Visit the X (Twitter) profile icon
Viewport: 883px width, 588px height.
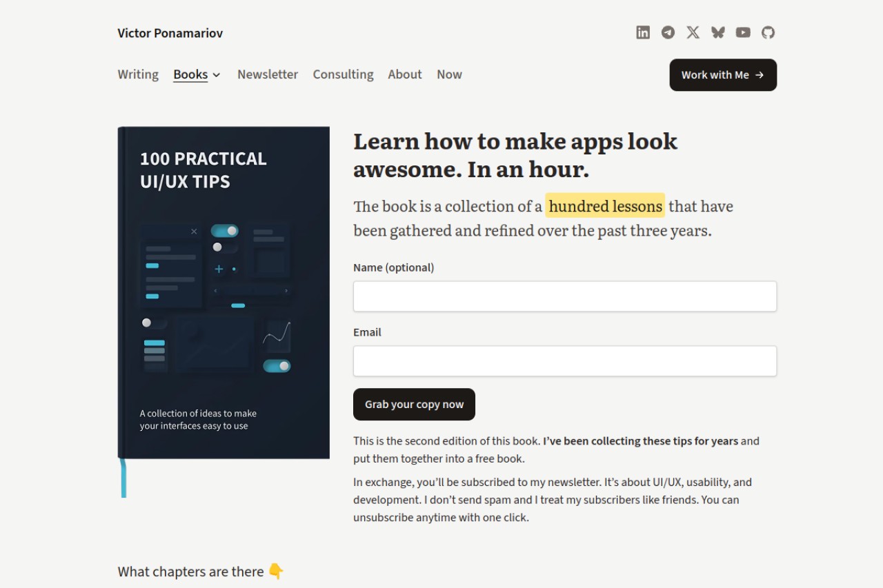(693, 32)
